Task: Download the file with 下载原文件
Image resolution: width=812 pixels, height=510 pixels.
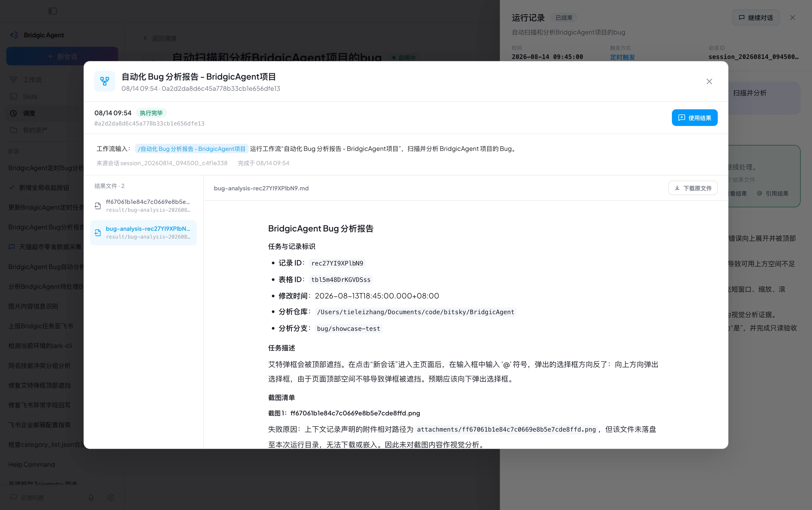Action: [693, 188]
